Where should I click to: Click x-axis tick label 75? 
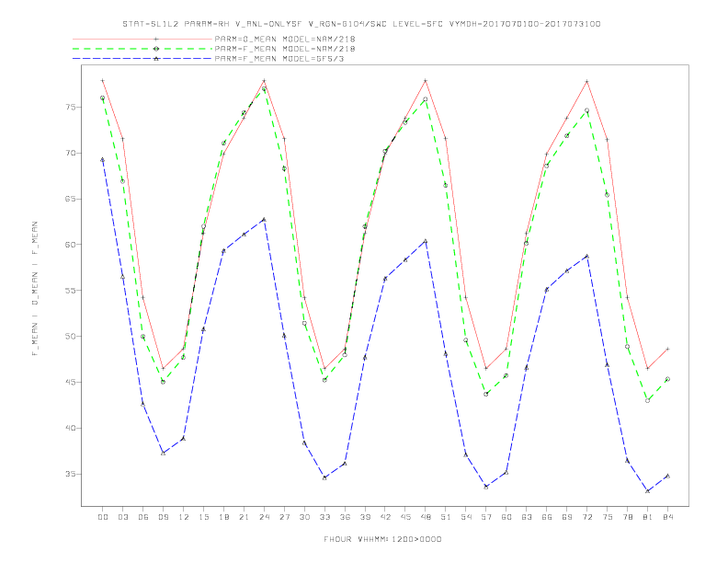coord(608,517)
